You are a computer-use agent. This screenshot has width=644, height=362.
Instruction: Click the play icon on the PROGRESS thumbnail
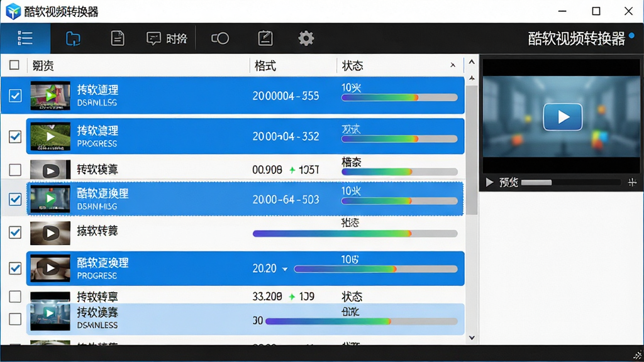[x=50, y=136]
